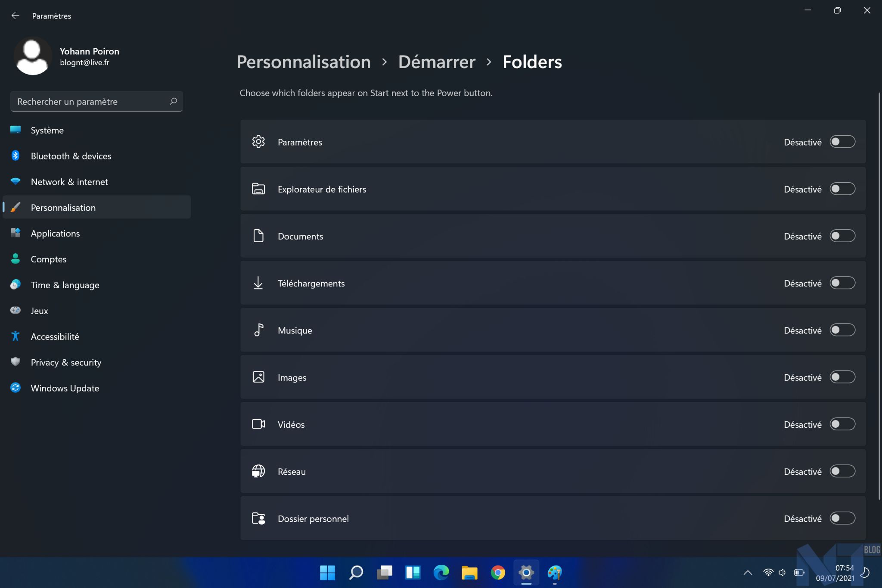Enable the Paramètres folder toggle
This screenshot has width=882, height=588.
842,142
